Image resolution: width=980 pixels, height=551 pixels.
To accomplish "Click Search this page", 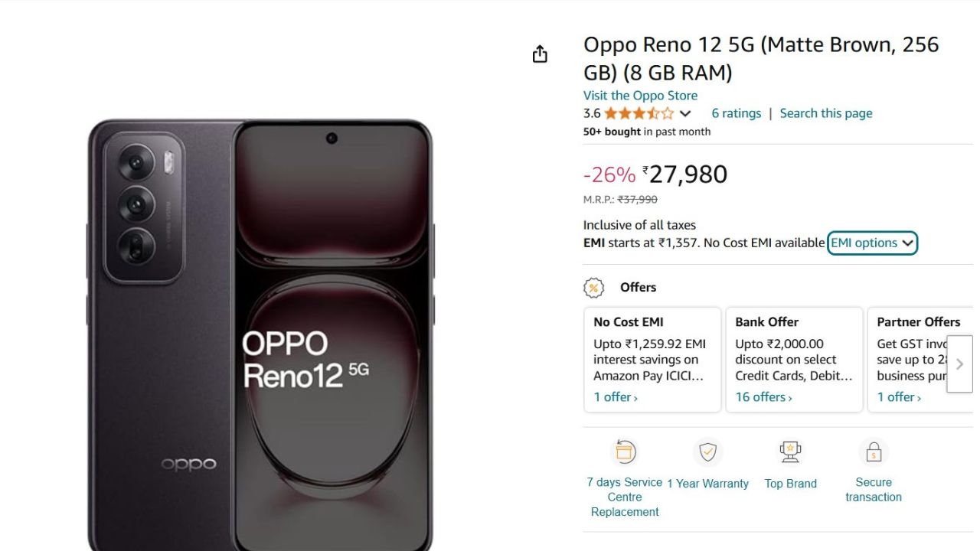I will click(825, 112).
